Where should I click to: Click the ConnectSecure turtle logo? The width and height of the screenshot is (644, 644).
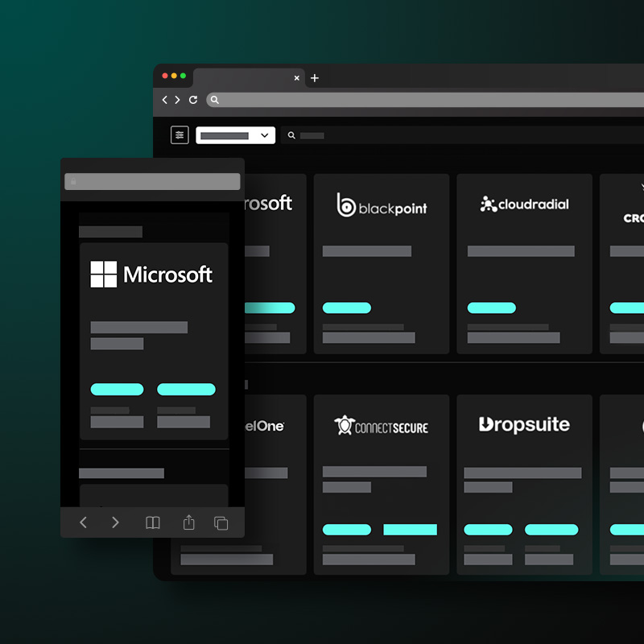tap(381, 425)
